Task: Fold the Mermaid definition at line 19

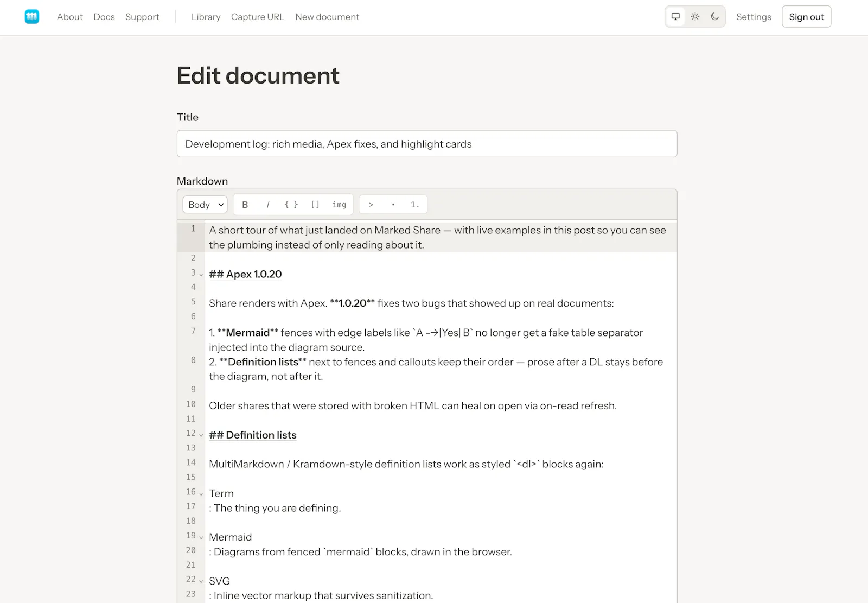Action: pos(201,538)
